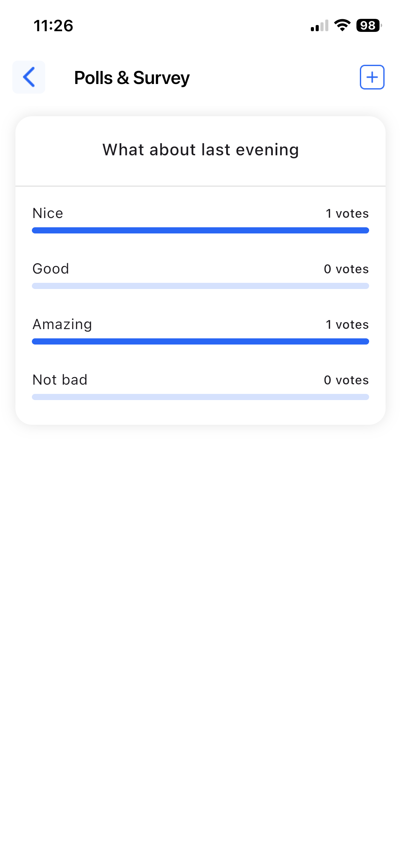Tap the 11:26 clock in status bar
The width and height of the screenshot is (401, 868).
pos(53,26)
